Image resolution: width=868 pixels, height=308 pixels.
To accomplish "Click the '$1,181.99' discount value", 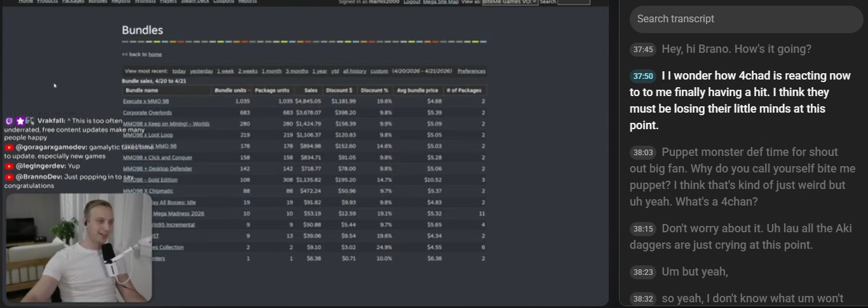I will pos(343,101).
